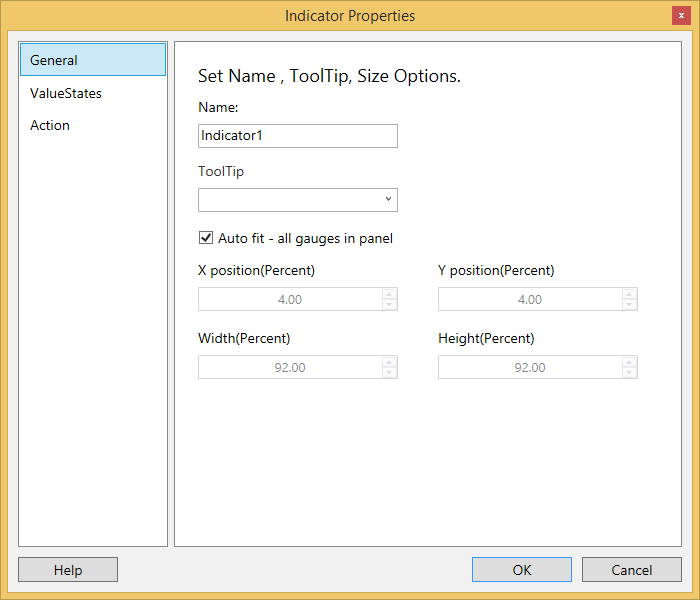Increase Height with up arrow
Viewport: 700px width, 600px height.
click(629, 362)
